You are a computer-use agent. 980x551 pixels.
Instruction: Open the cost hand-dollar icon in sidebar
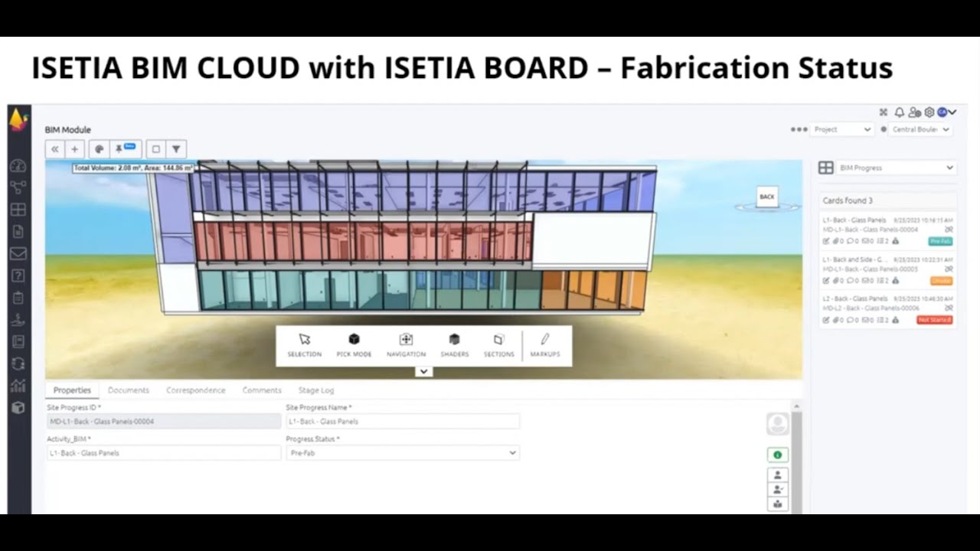pyautogui.click(x=18, y=320)
